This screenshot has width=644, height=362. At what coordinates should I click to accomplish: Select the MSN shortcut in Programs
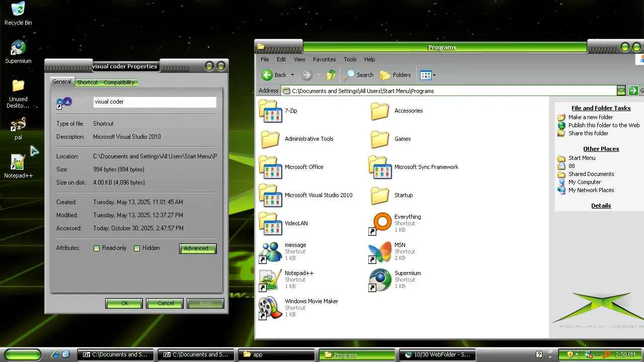coord(392,251)
